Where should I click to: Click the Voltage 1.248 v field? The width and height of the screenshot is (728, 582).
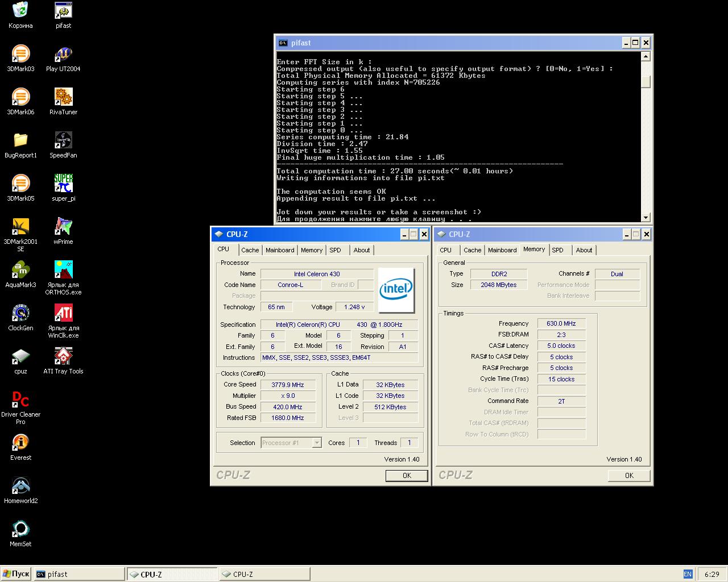tap(354, 307)
